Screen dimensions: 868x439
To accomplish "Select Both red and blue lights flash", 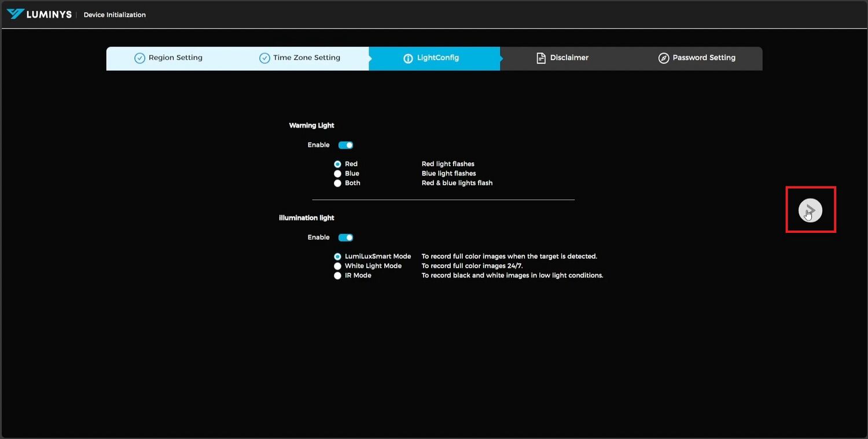I will pyautogui.click(x=337, y=183).
